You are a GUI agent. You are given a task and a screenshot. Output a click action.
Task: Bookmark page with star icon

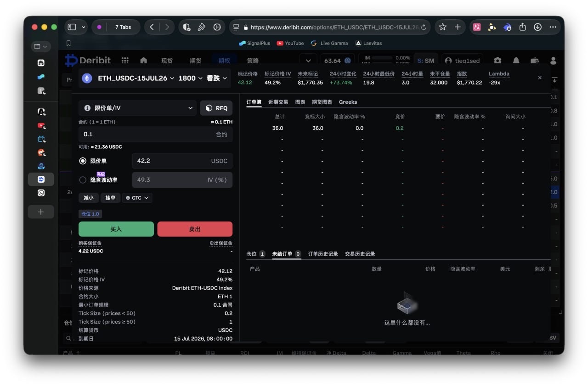[x=442, y=27]
